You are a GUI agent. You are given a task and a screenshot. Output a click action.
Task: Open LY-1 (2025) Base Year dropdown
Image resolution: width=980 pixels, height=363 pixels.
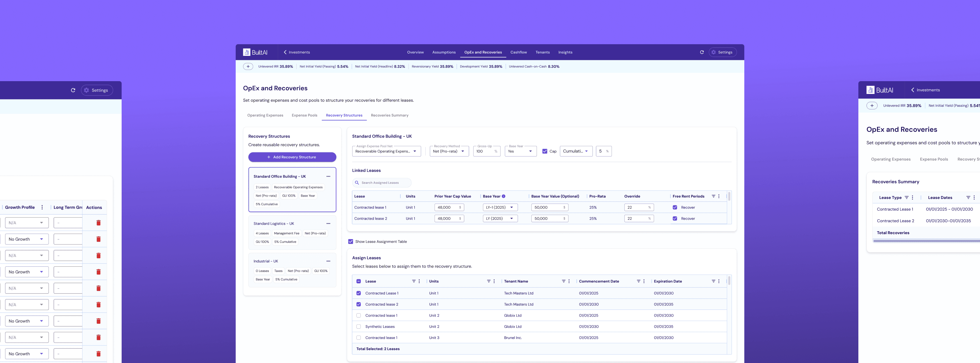click(500, 208)
